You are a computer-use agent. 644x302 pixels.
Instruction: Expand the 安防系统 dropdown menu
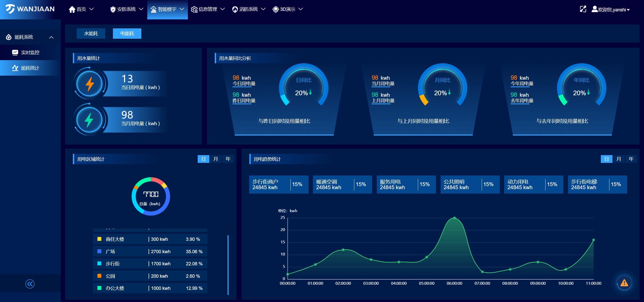[x=127, y=9]
